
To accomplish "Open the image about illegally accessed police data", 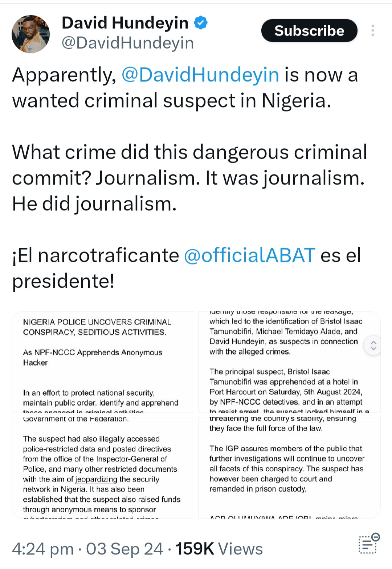I will pyautogui.click(x=103, y=467).
